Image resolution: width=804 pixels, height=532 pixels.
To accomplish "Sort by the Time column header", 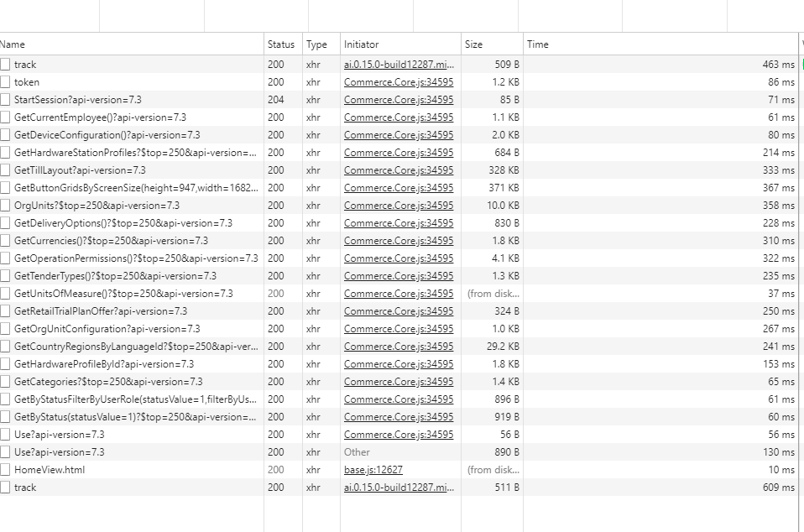I will coord(661,44).
